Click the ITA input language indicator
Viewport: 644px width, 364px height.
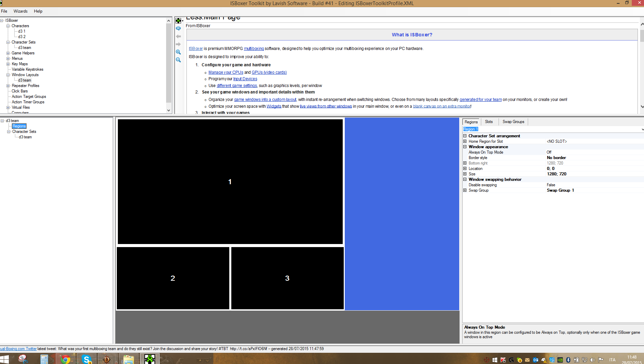(612, 360)
